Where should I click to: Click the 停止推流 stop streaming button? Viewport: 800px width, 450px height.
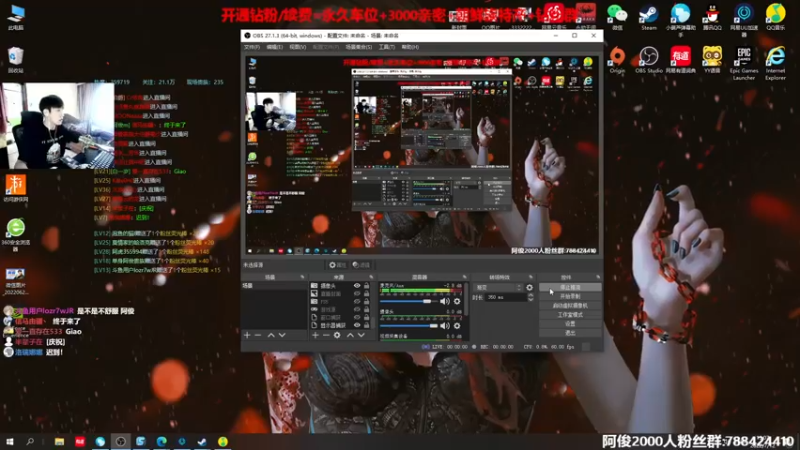570,287
